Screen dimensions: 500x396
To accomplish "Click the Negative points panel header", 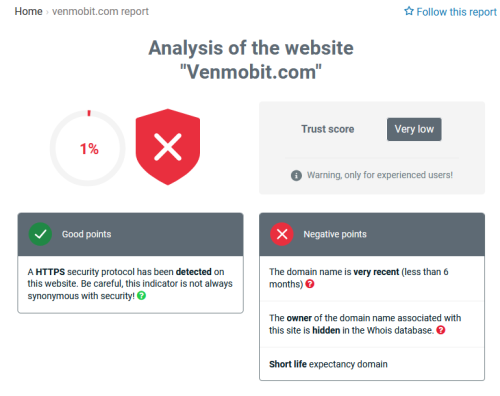I will click(x=372, y=234).
